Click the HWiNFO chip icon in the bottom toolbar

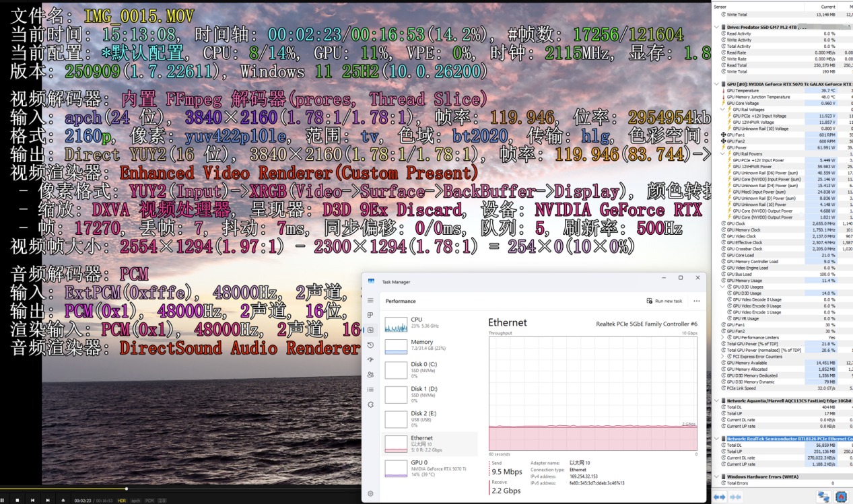click(842, 497)
